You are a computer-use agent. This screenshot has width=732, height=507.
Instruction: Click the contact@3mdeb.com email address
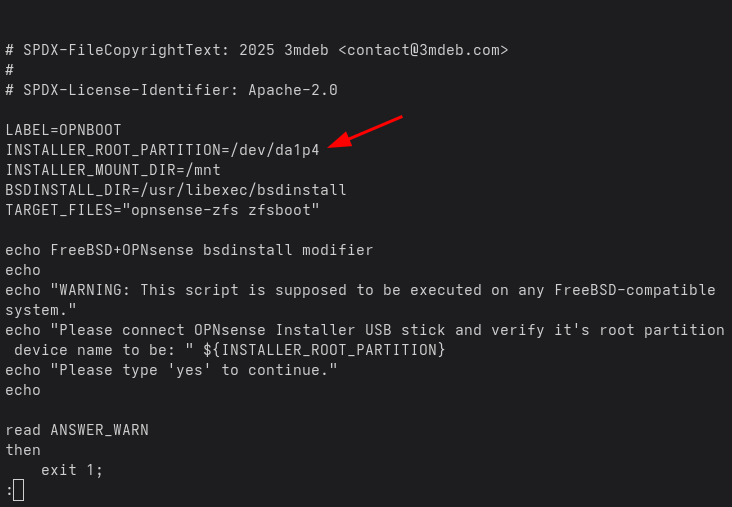tap(423, 50)
